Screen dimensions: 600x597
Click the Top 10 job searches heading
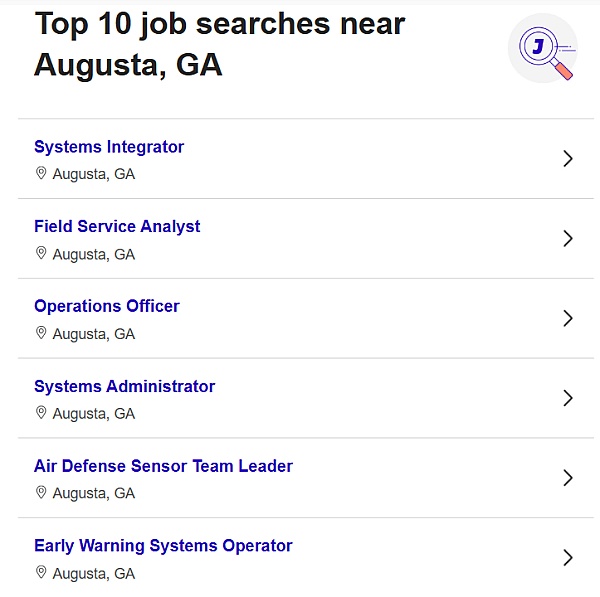tap(220, 44)
